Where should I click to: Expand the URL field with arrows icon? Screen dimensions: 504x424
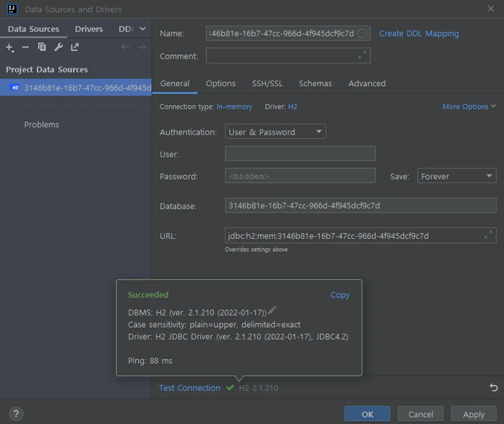point(488,235)
